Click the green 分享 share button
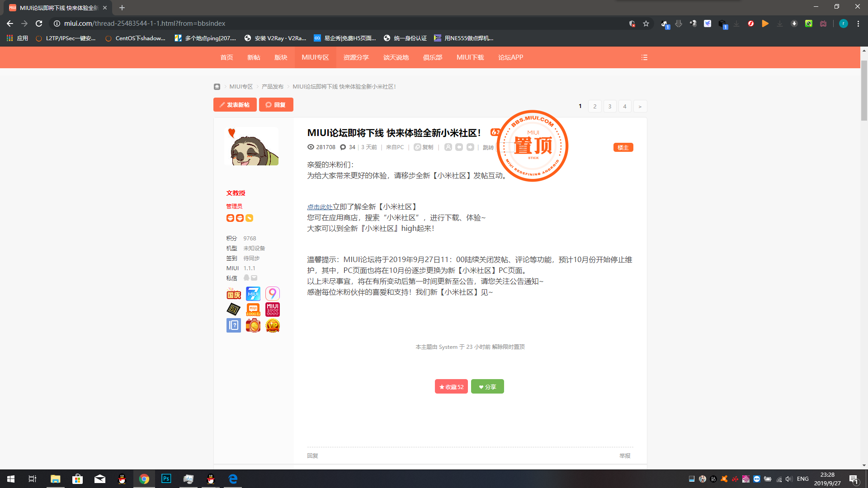This screenshot has width=868, height=488. [487, 387]
